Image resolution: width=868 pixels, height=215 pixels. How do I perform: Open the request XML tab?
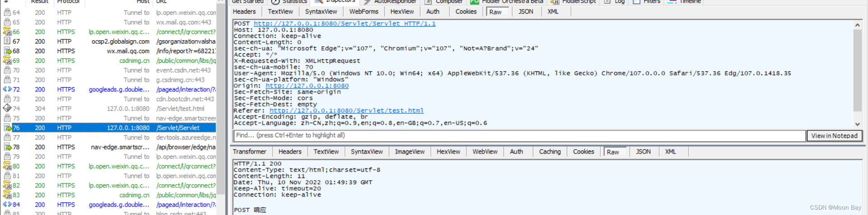(x=553, y=12)
